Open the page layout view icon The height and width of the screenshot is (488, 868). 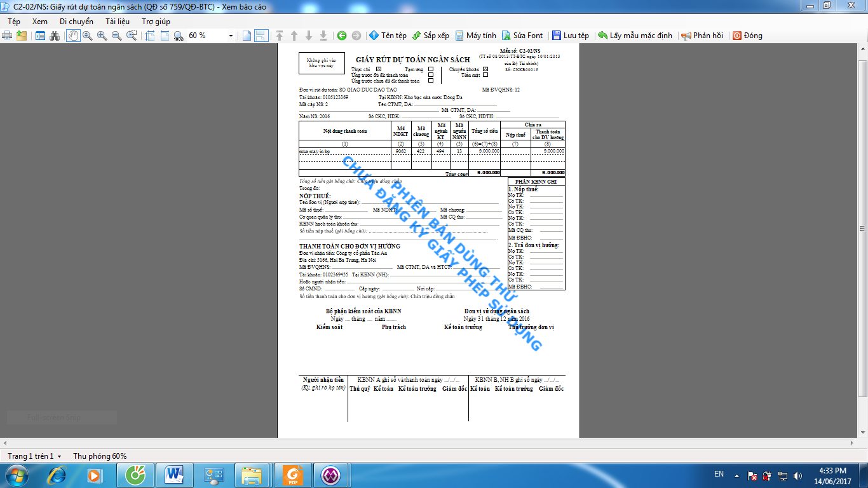(41, 36)
